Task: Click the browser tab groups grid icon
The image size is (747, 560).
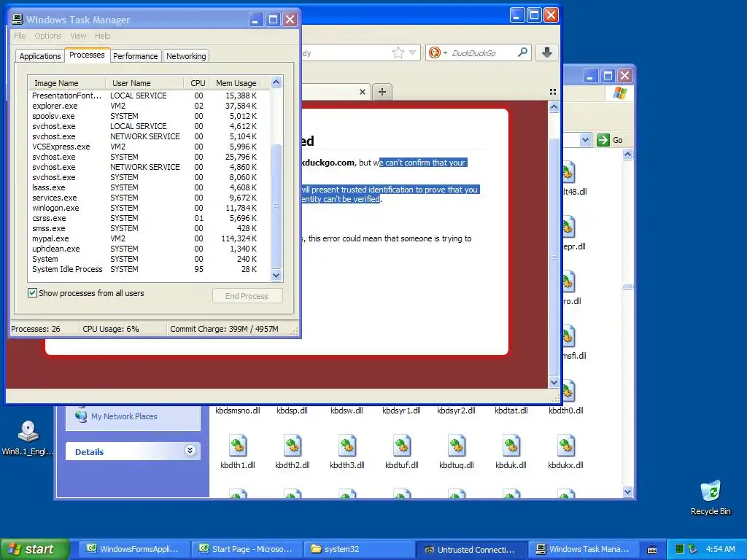Action: [553, 91]
